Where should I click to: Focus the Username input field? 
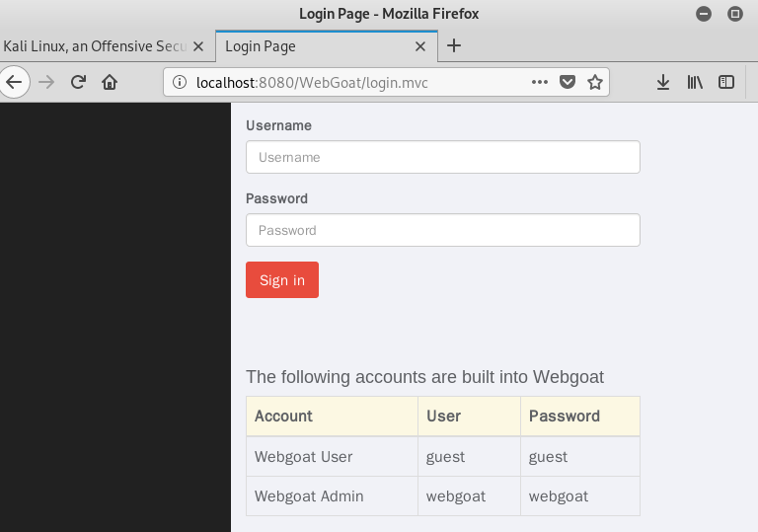click(443, 157)
